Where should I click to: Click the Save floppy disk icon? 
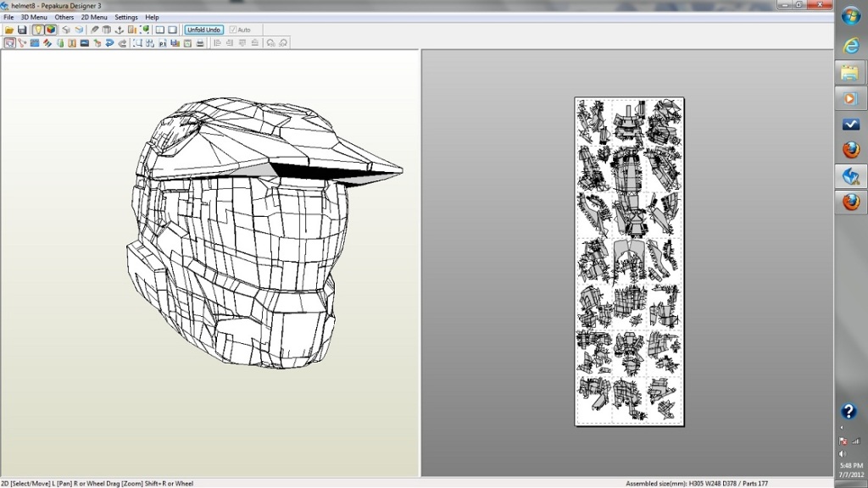pos(22,30)
